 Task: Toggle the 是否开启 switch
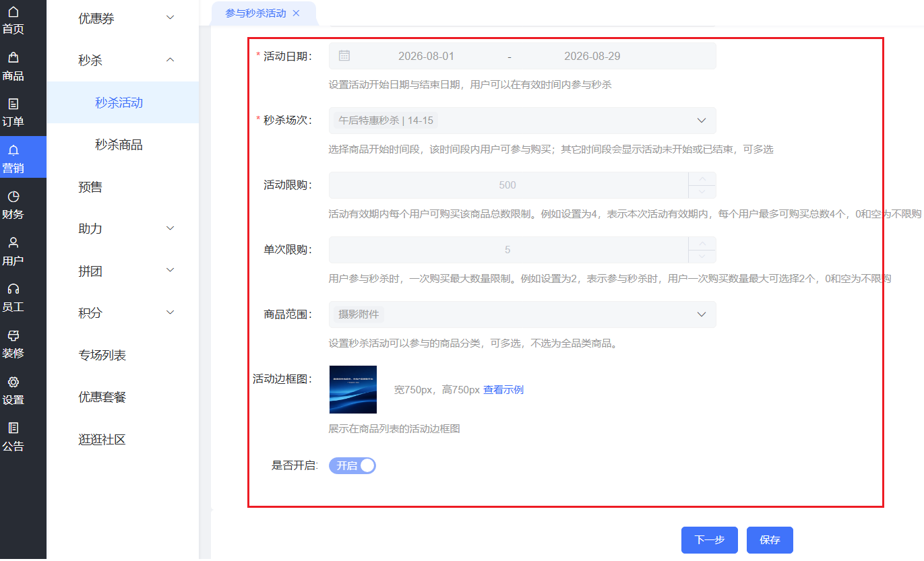click(x=352, y=465)
